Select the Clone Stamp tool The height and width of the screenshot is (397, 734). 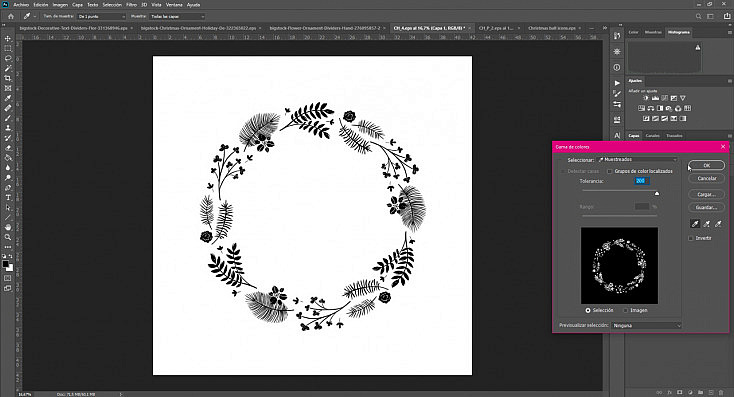pos(8,128)
